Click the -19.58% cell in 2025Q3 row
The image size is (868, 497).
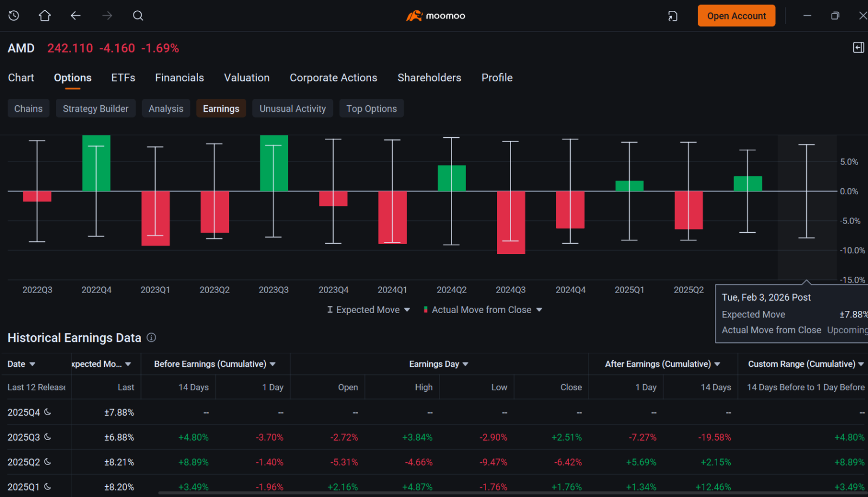coord(714,437)
